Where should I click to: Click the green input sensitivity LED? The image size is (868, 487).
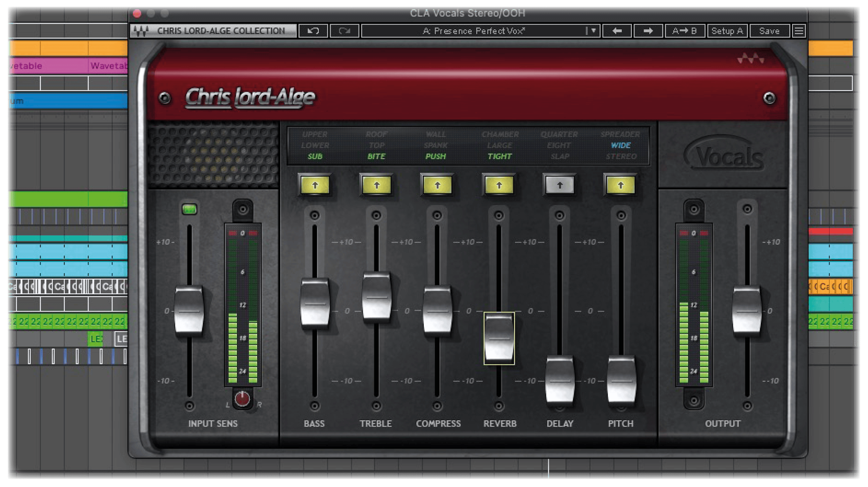click(189, 209)
